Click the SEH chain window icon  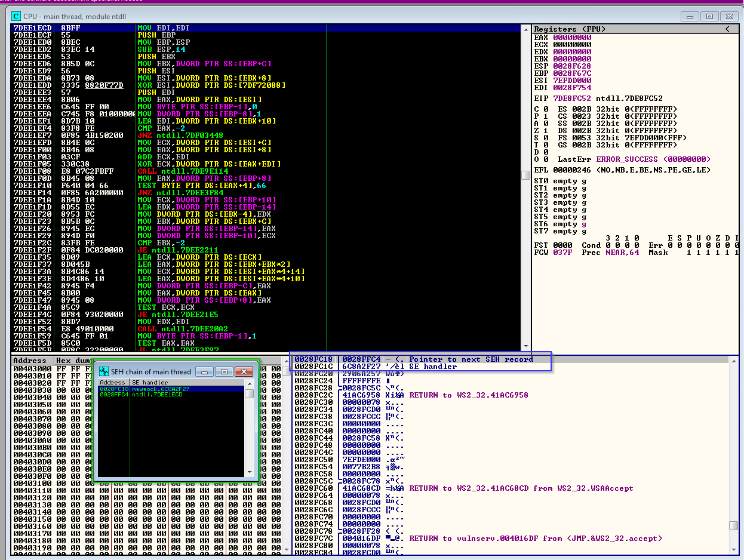pos(104,371)
